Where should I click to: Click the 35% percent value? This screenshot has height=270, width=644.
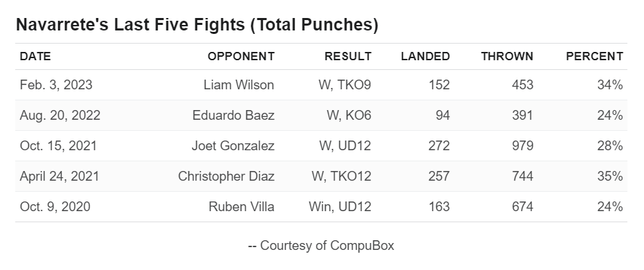tap(610, 177)
